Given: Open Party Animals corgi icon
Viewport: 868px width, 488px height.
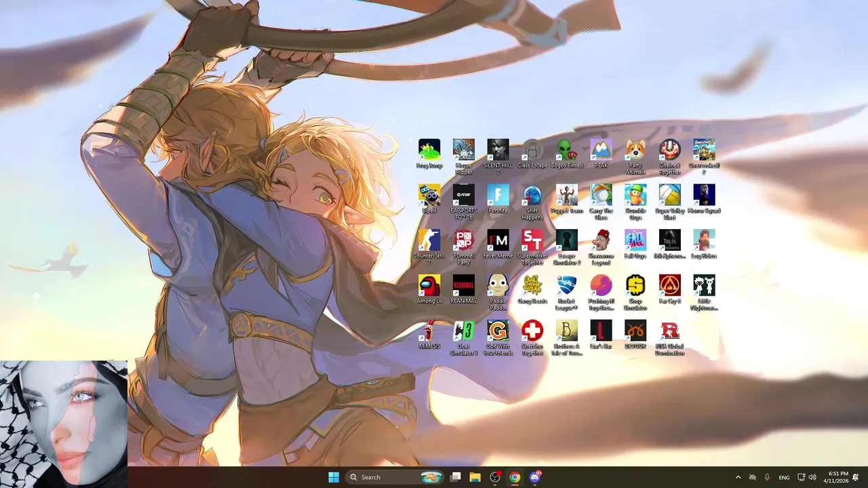Looking at the screenshot, I should point(635,157).
